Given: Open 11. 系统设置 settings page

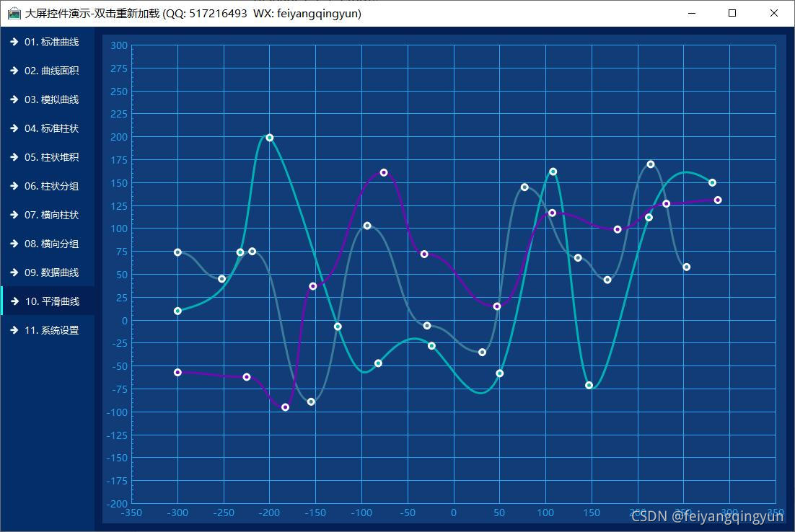Looking at the screenshot, I should [x=47, y=330].
